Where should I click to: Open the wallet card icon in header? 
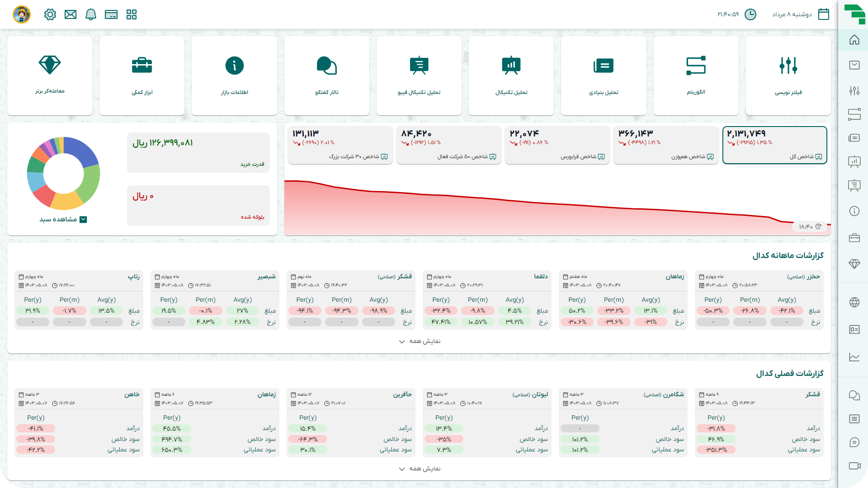[111, 14]
